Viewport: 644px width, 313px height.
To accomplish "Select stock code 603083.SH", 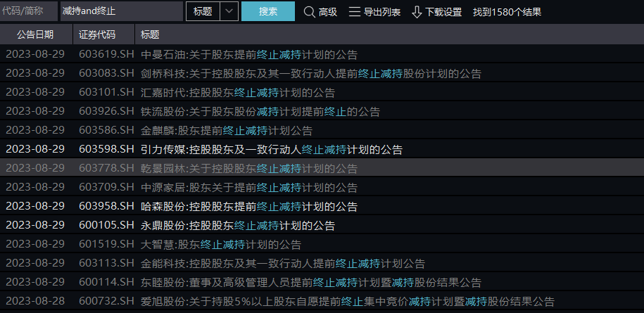I will pos(106,73).
